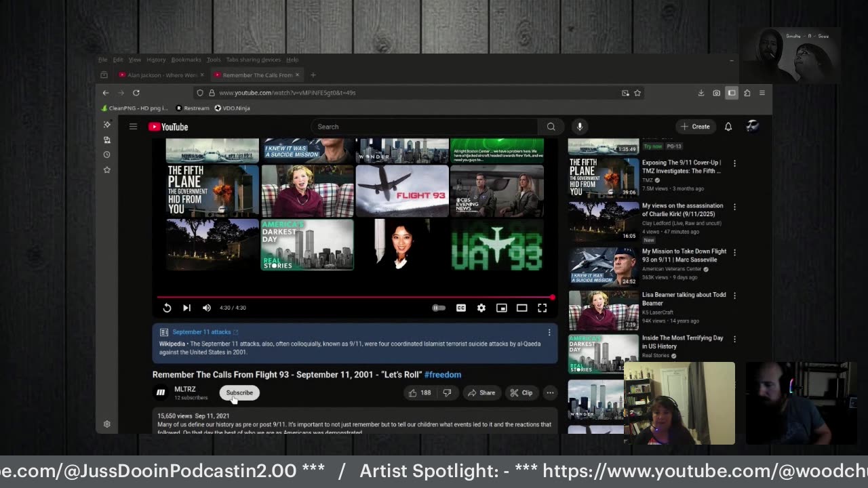Open YouTube notifications bell

point(728,127)
